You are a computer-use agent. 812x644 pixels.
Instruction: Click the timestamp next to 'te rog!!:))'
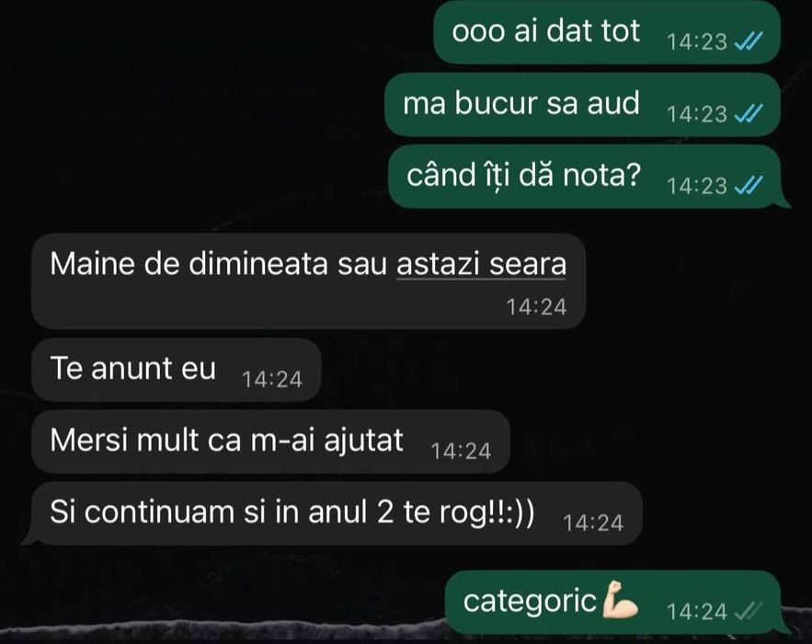click(x=593, y=523)
